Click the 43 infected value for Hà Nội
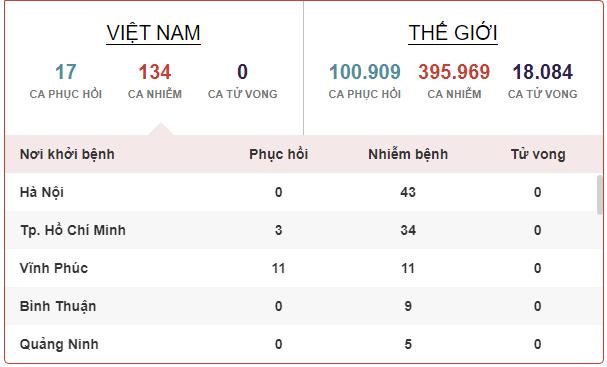Viewport: 607px width, 367px height. pyautogui.click(x=408, y=192)
